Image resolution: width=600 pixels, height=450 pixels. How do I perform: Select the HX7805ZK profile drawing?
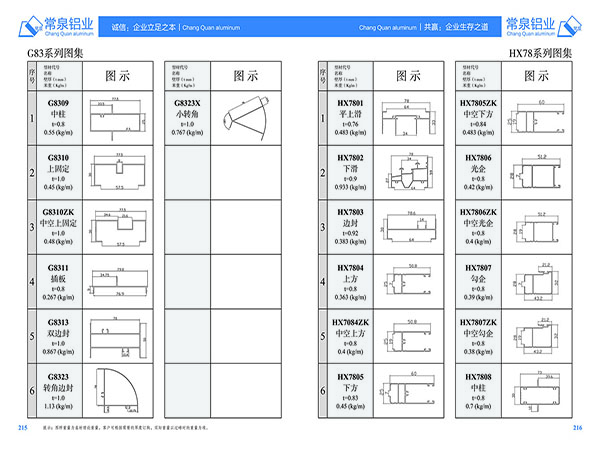537,117
